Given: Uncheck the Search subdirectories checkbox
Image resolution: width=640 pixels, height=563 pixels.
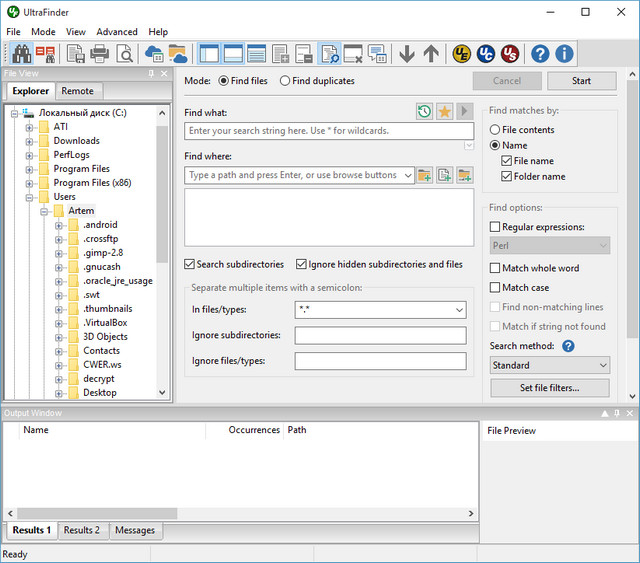Looking at the screenshot, I should (190, 265).
